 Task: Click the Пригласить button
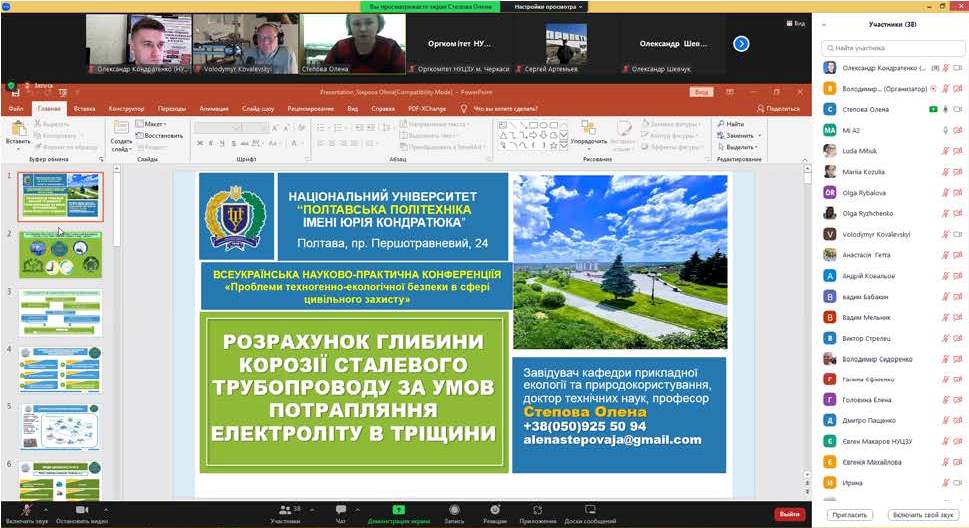pos(849,514)
